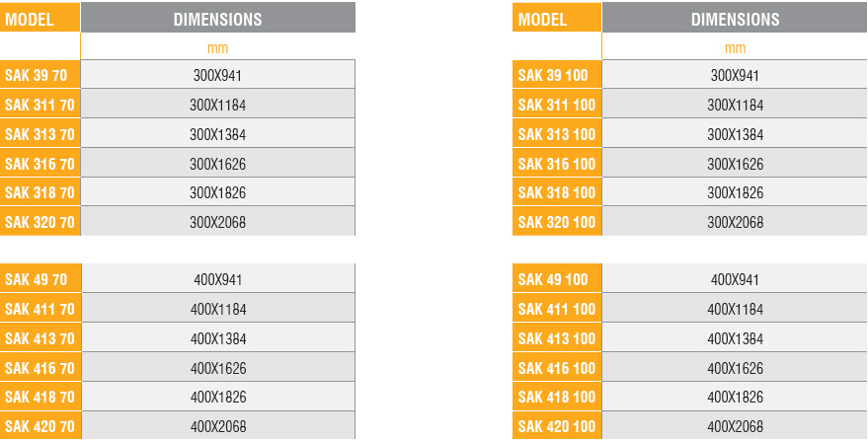Click the SAK 411 100 model label

coord(557,309)
